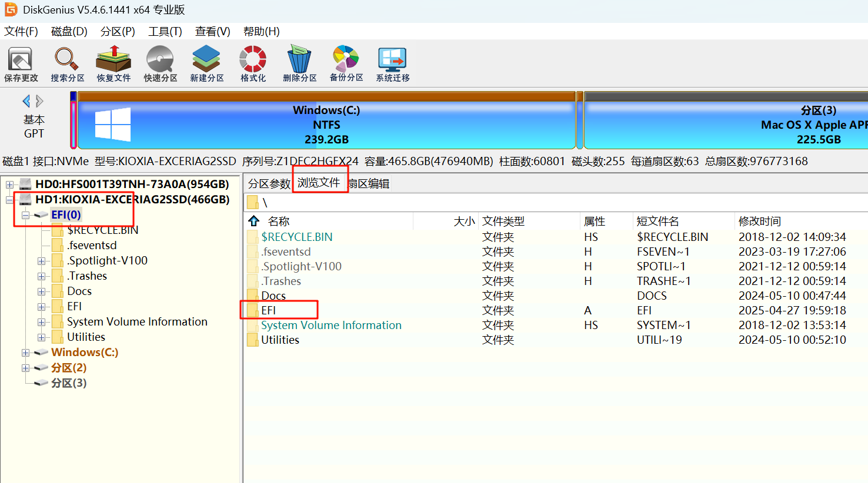Sort by Attributes (属性) column header
This screenshot has width=868, height=483.
tap(595, 221)
